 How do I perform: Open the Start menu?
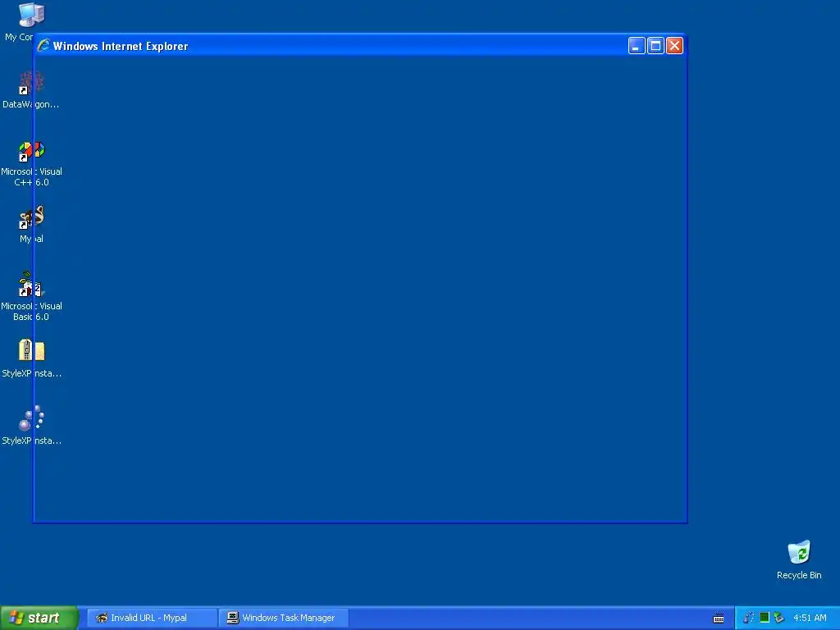tap(39, 618)
